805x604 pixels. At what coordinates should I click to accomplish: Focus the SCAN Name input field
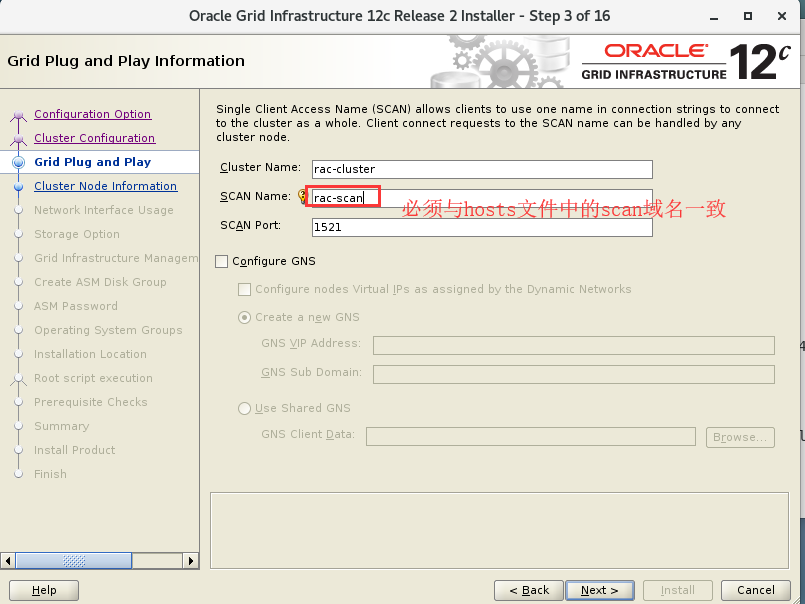[482, 198]
